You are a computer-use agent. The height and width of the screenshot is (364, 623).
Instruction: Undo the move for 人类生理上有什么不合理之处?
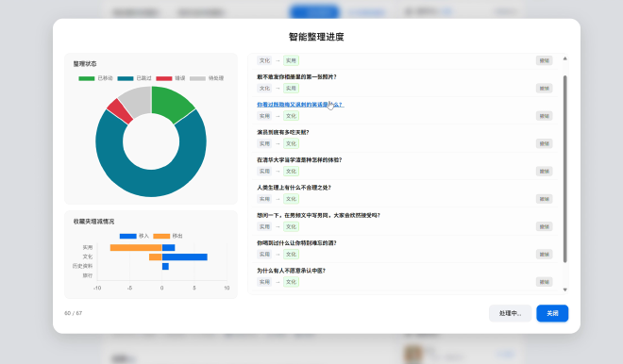pyautogui.click(x=544, y=199)
